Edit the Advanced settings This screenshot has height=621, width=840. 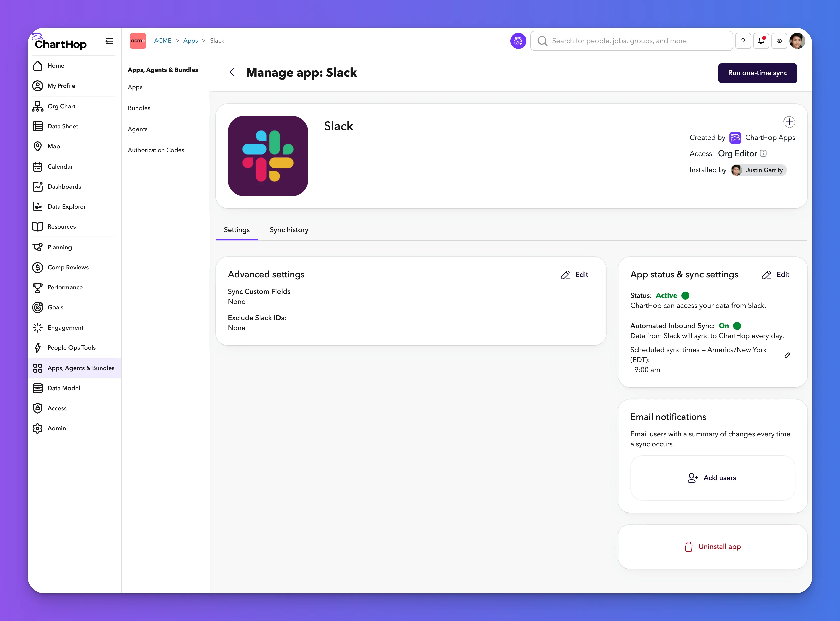tap(574, 275)
